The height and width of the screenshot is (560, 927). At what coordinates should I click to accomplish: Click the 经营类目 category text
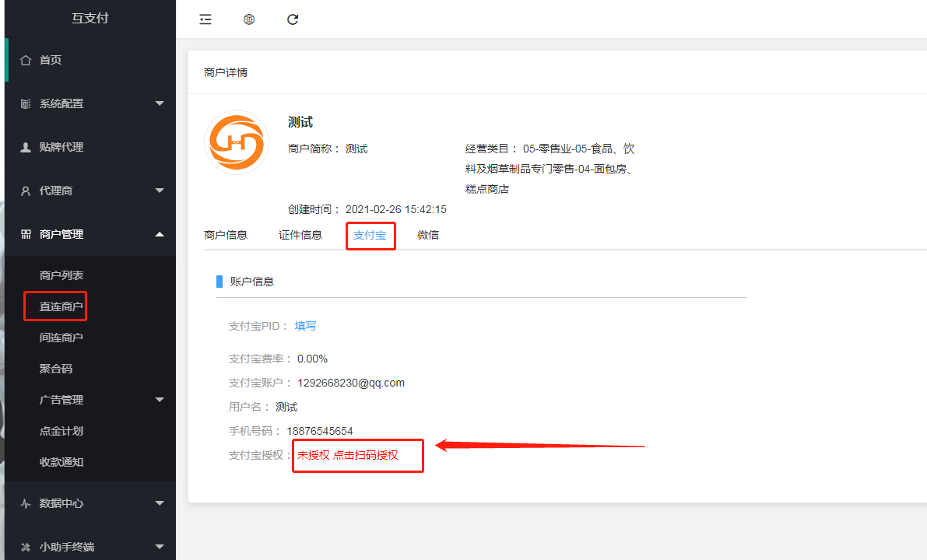coord(550,169)
